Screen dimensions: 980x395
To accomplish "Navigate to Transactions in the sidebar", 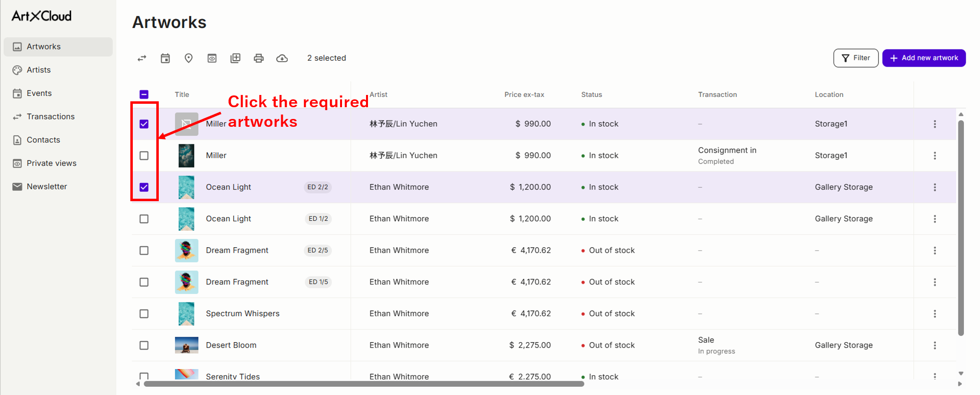I will [x=58, y=116].
